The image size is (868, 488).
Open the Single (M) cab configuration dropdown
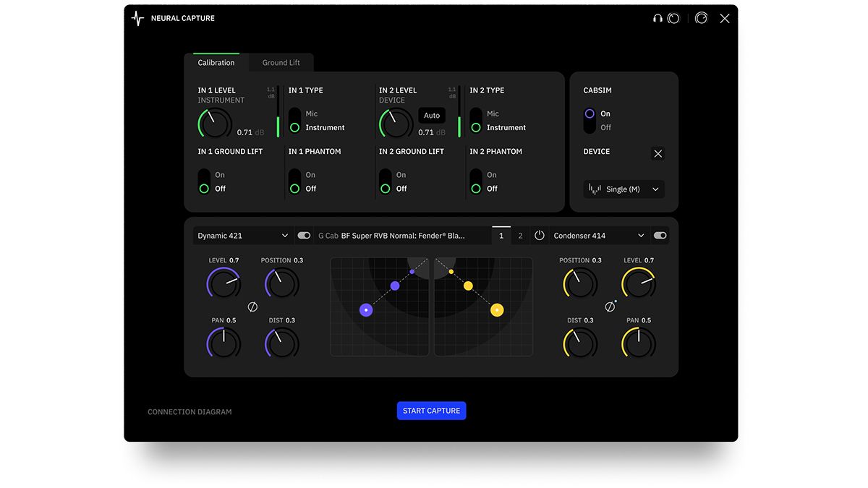[624, 189]
